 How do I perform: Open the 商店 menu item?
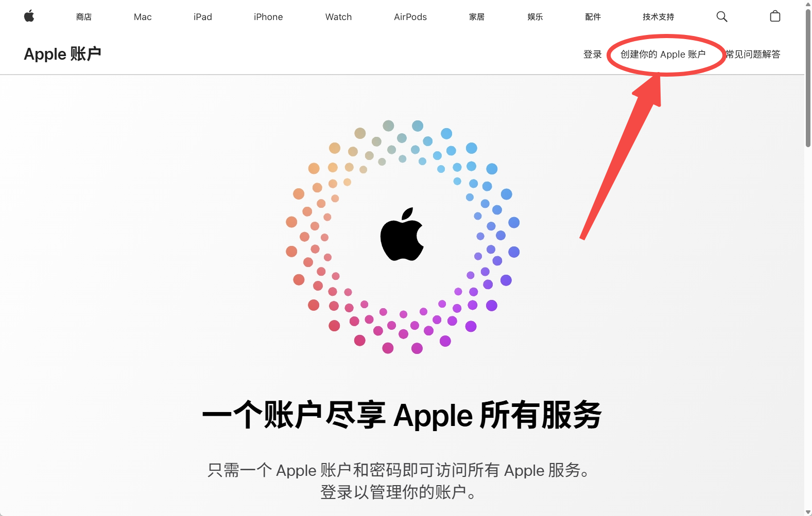coord(84,17)
